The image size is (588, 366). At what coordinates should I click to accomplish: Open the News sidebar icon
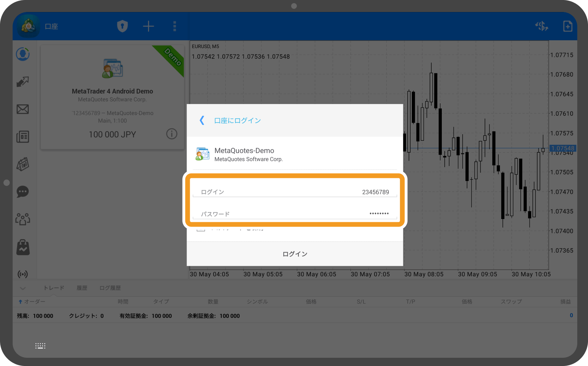23,137
